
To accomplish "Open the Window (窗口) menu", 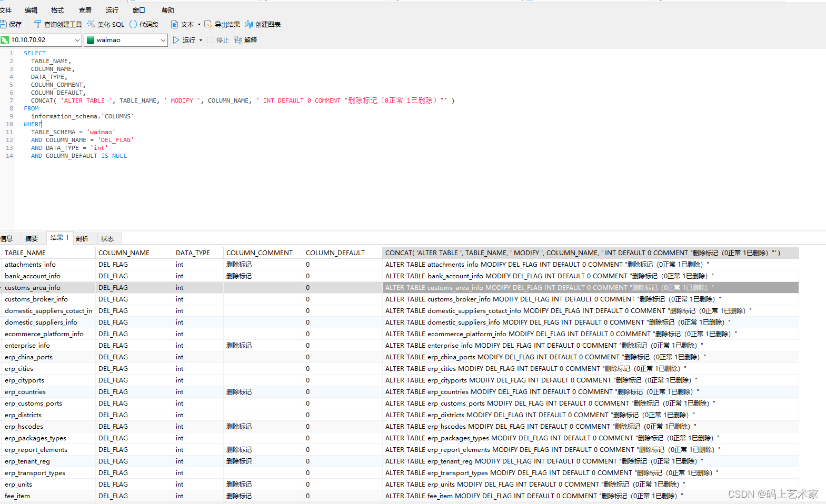I will click(139, 10).
